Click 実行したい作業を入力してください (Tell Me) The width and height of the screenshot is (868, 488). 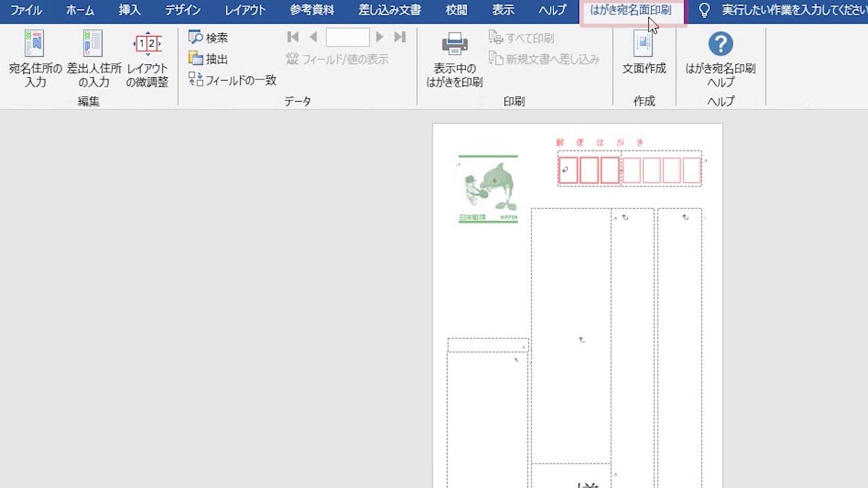(x=773, y=11)
